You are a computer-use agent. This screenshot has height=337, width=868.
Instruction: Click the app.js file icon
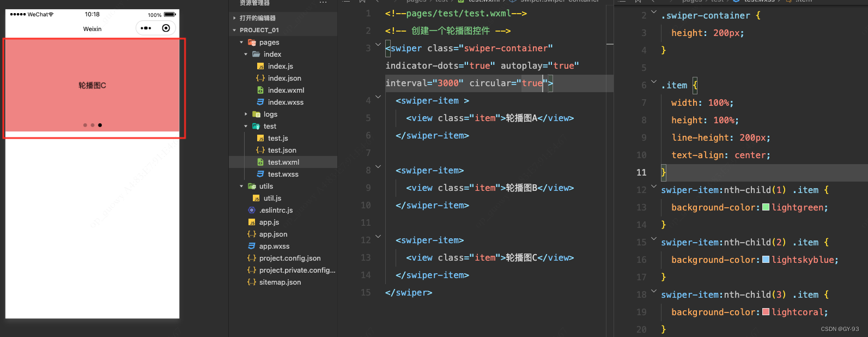pyautogui.click(x=252, y=222)
